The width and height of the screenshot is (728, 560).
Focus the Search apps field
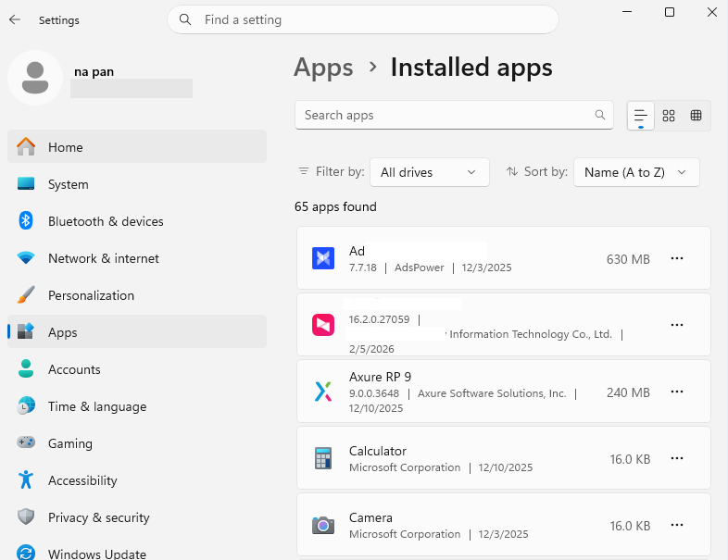(454, 115)
